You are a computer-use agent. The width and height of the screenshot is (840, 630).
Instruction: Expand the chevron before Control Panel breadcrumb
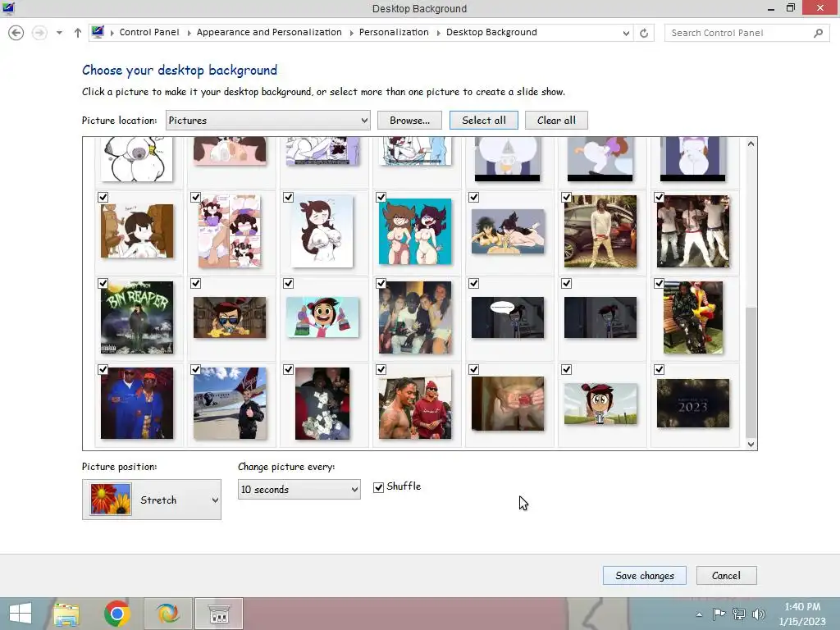(x=112, y=33)
